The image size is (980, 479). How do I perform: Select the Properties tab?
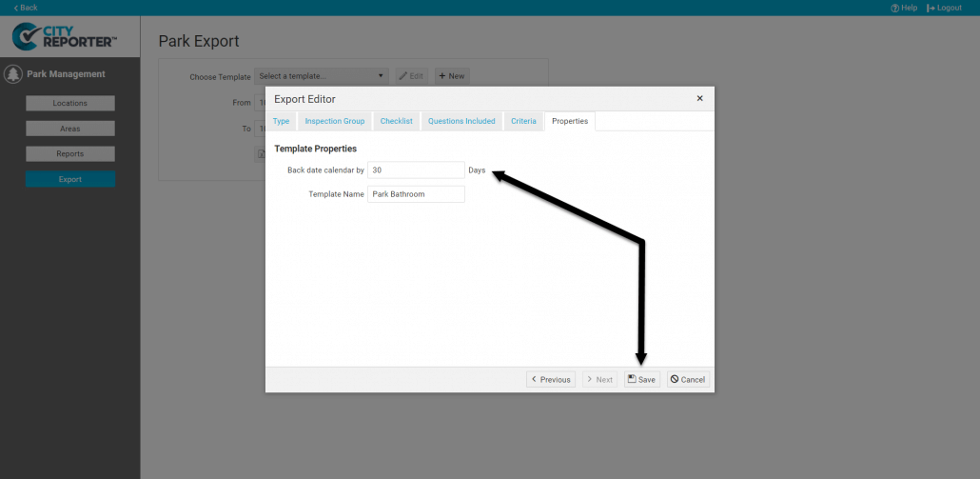pos(570,121)
